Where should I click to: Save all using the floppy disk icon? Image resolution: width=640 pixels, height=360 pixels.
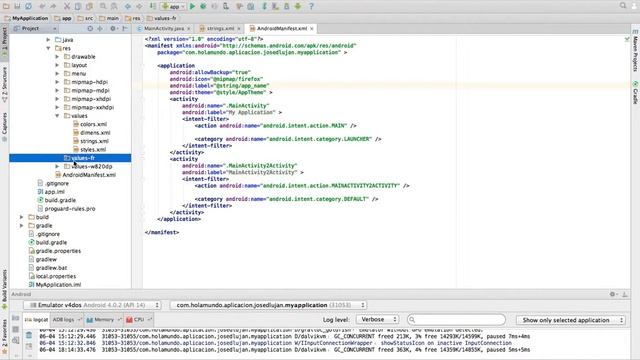pyautogui.click(x=17, y=6)
